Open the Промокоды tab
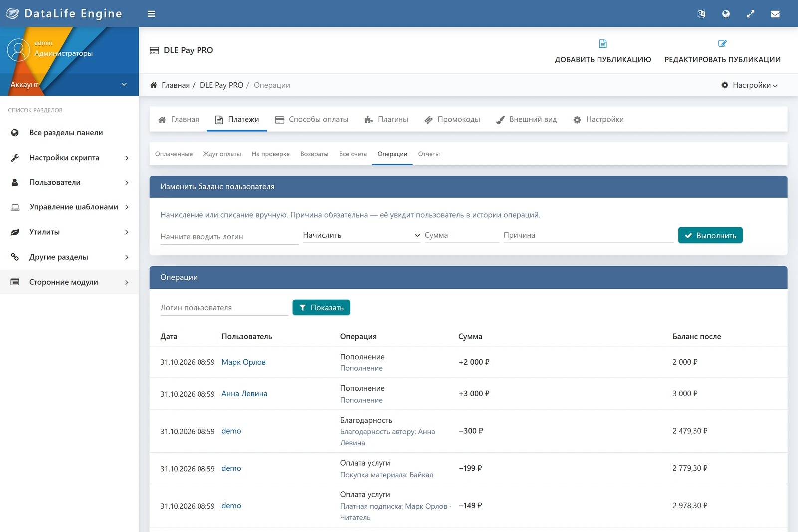Viewport: 798px width, 532px height. coord(452,120)
